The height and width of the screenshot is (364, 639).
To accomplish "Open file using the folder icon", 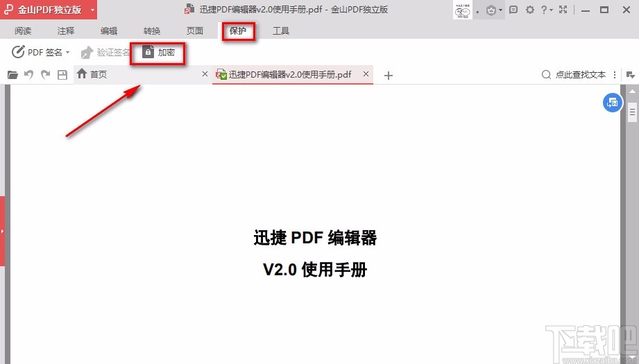I will [12, 74].
